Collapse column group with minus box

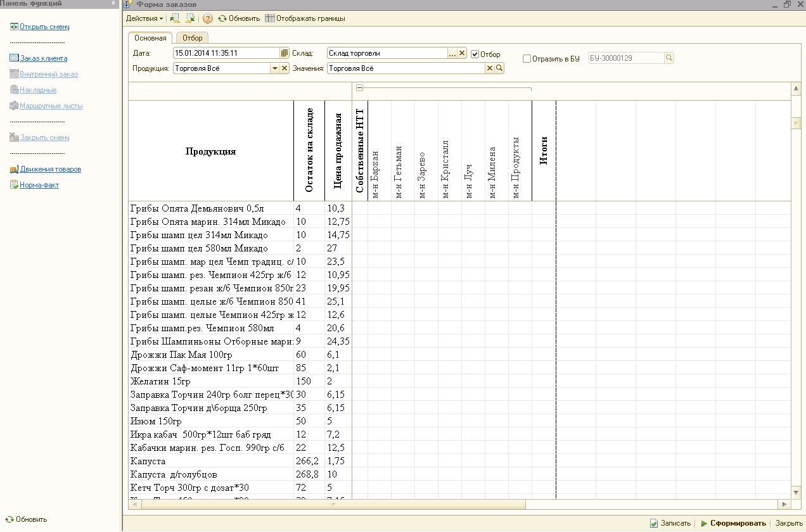tap(359, 88)
